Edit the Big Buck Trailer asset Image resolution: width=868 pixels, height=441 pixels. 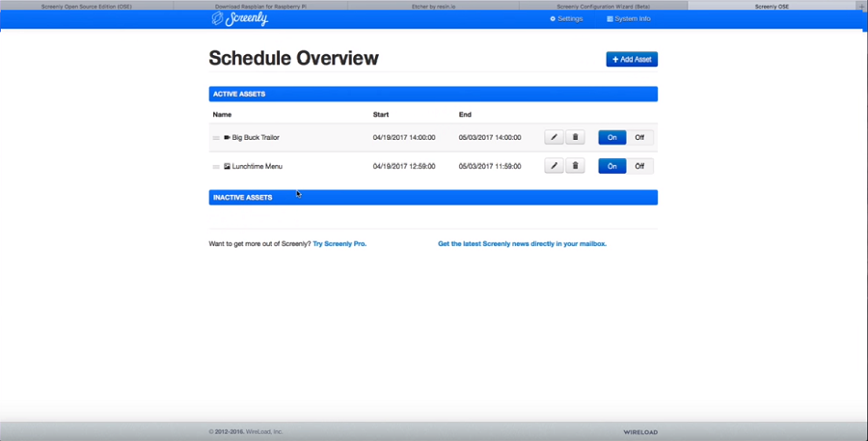(x=554, y=137)
